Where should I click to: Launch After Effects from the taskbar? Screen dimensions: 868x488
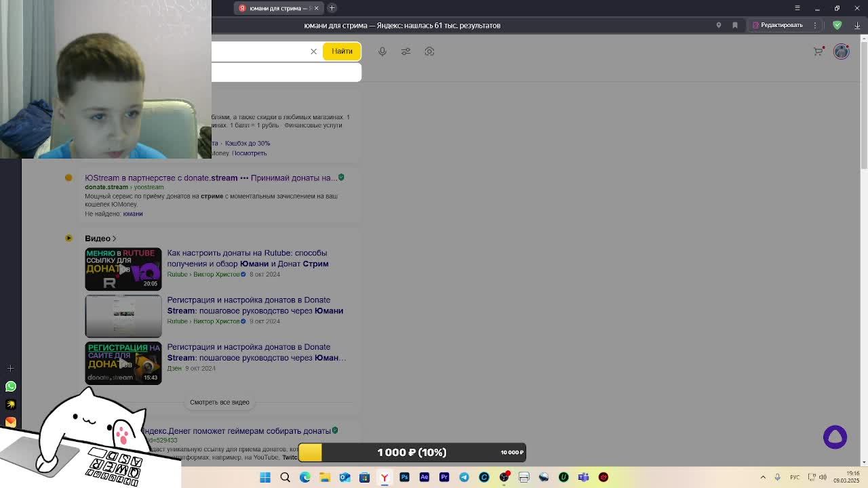click(424, 477)
